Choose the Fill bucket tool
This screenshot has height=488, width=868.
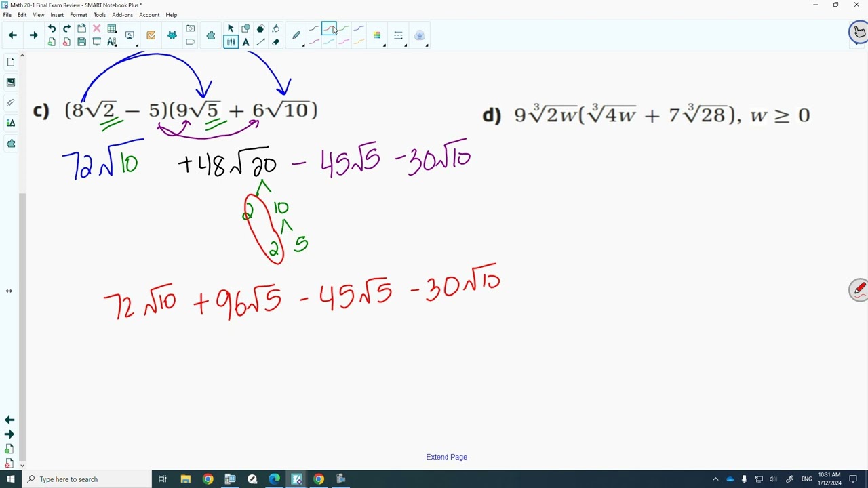pos(275,28)
